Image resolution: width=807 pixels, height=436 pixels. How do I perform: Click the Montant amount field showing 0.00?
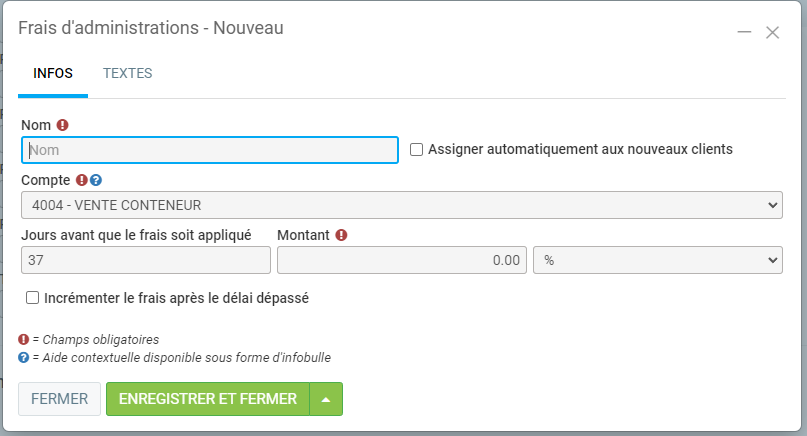click(x=402, y=260)
